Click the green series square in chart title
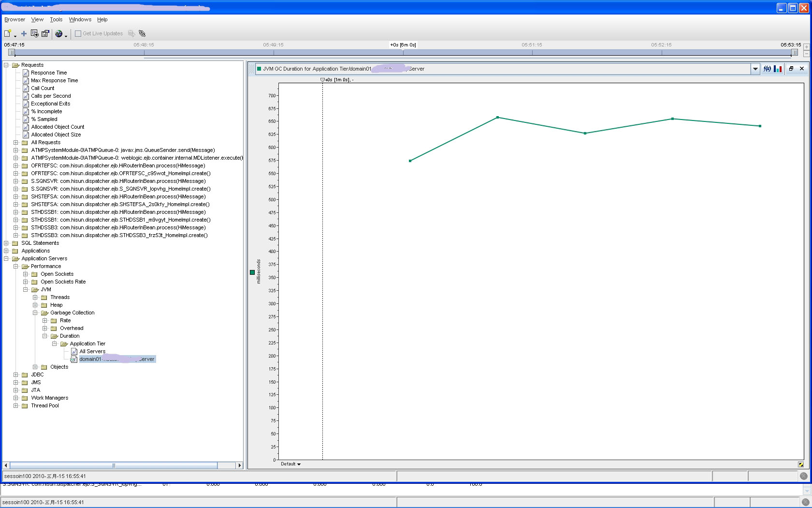Viewport: 812px width, 508px height. [x=259, y=69]
